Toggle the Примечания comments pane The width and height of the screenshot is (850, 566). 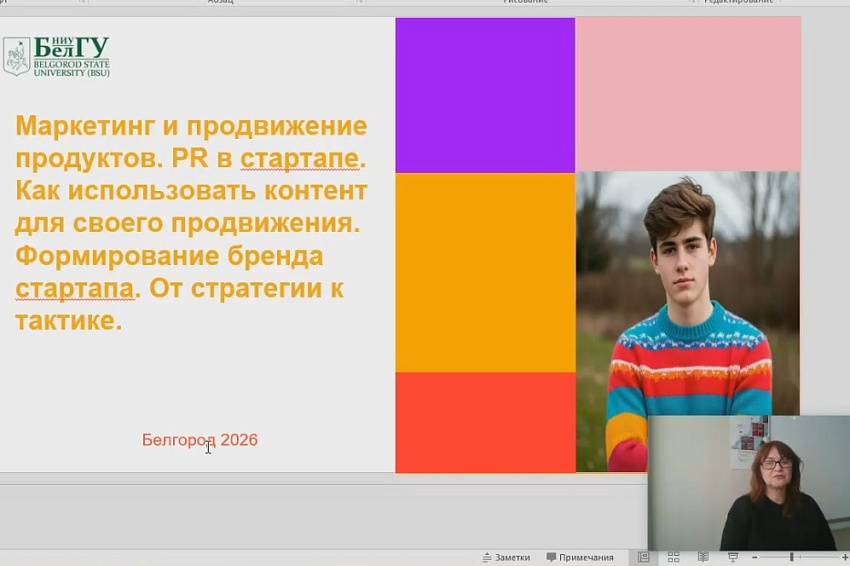click(x=580, y=557)
